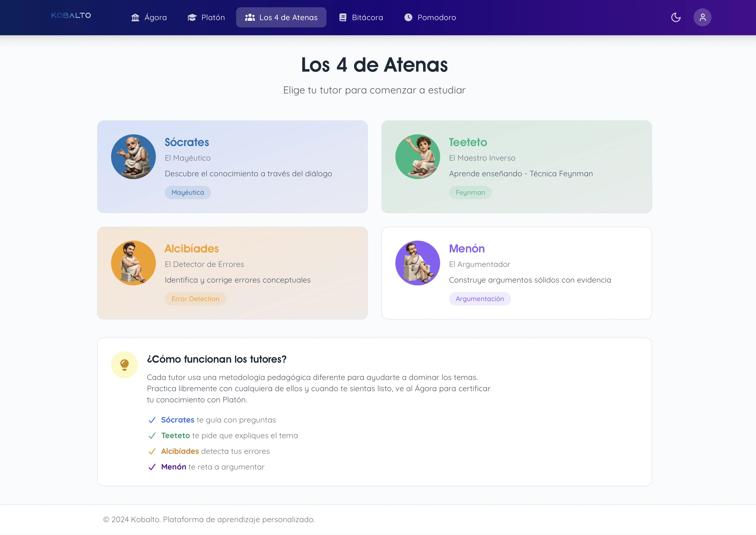Open your profile with the user icon
The image size is (756, 535).
[702, 17]
